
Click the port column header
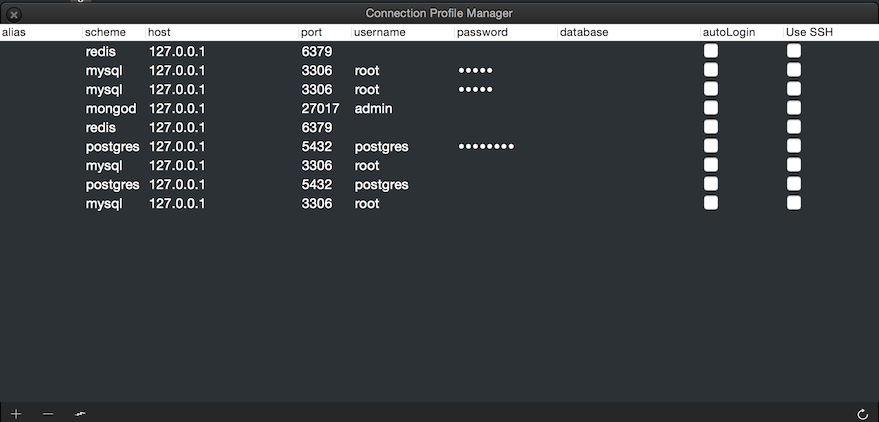311,33
